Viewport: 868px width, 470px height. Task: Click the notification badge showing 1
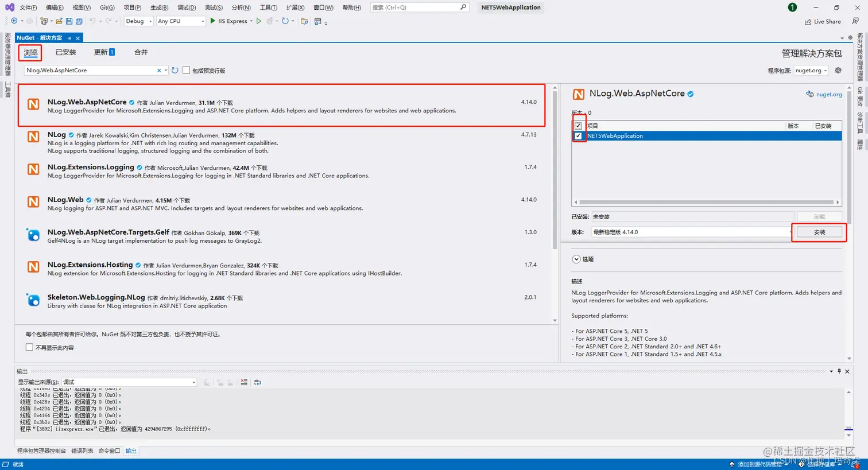[792, 7]
